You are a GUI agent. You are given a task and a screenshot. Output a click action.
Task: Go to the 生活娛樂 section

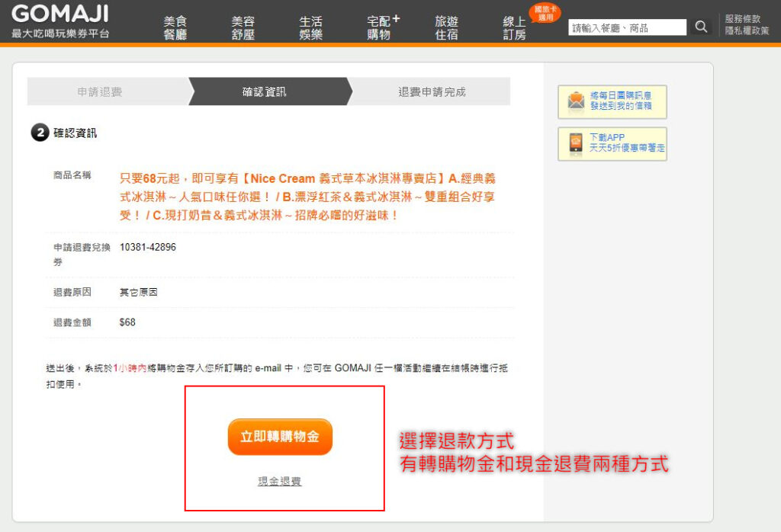coord(310,28)
